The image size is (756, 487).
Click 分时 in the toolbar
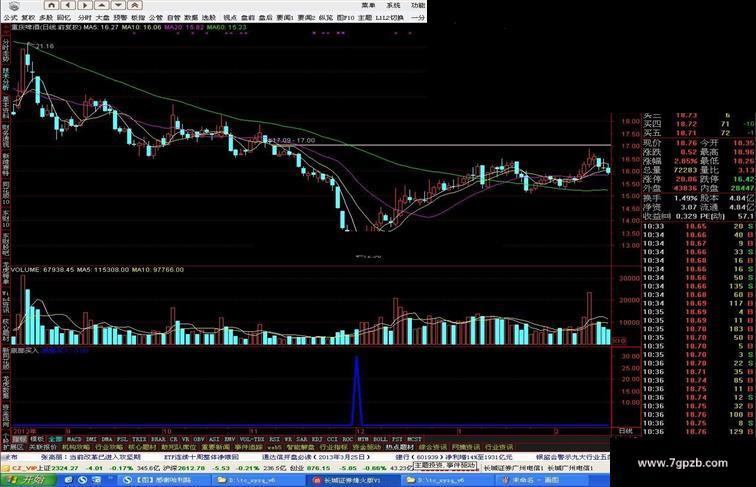coord(84,18)
